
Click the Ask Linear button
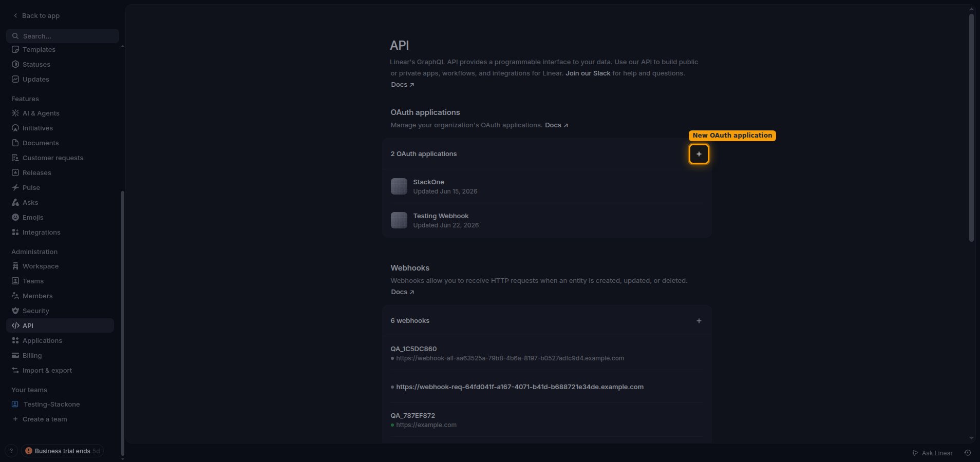[x=932, y=453]
